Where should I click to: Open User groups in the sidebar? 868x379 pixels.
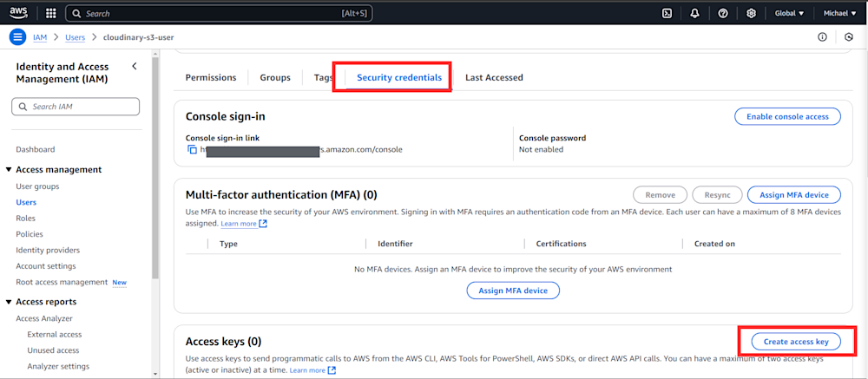pos(37,186)
